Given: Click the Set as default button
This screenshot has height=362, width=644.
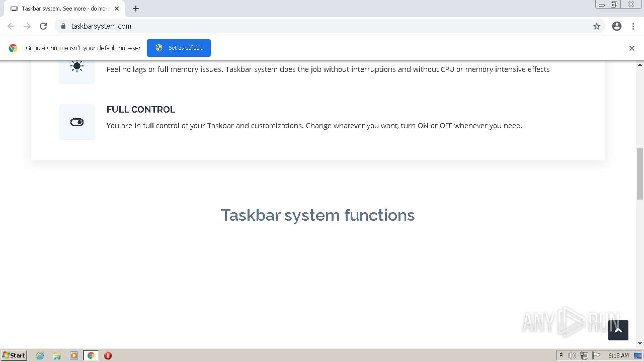Looking at the screenshot, I should click(x=179, y=48).
